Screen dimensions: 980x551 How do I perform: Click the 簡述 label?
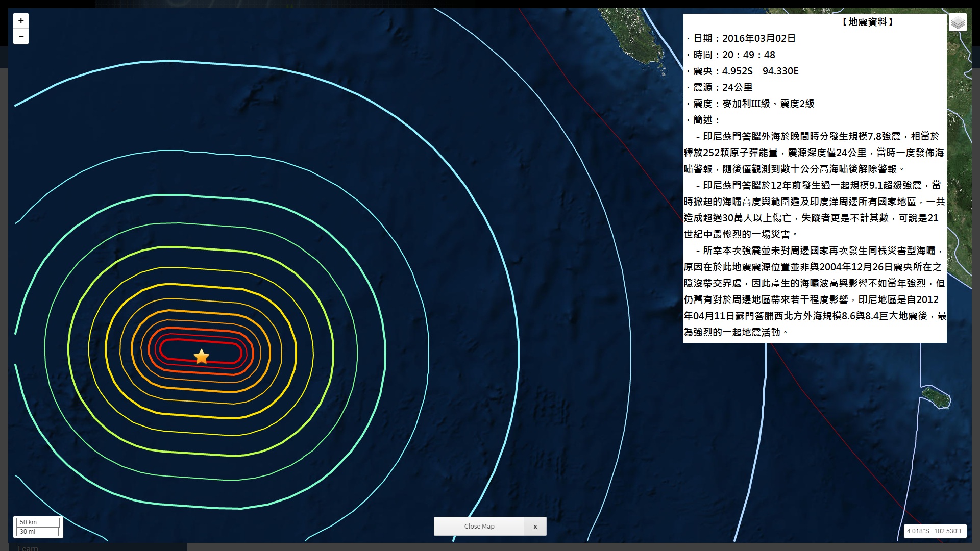(x=703, y=120)
